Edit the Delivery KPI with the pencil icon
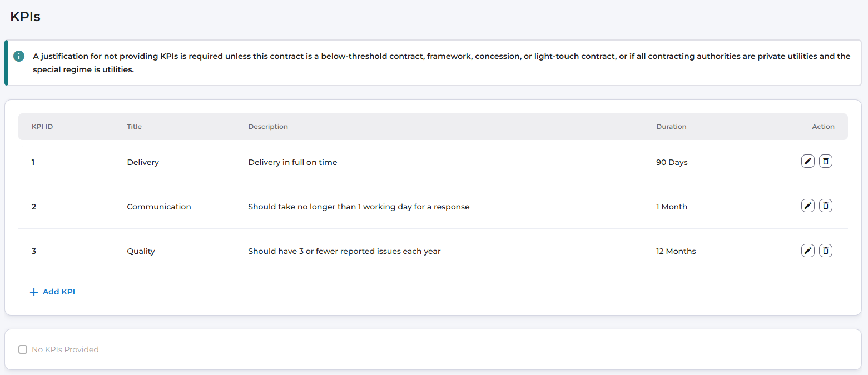The image size is (868, 375). tap(807, 162)
